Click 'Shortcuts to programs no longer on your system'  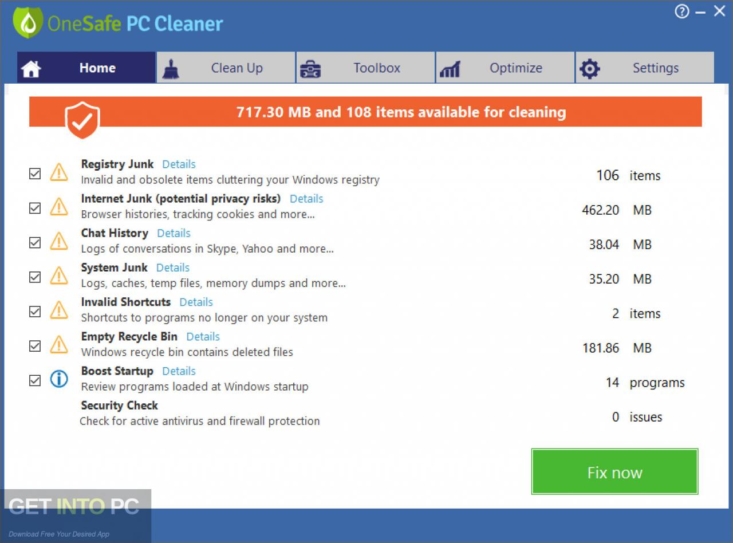[x=204, y=318]
